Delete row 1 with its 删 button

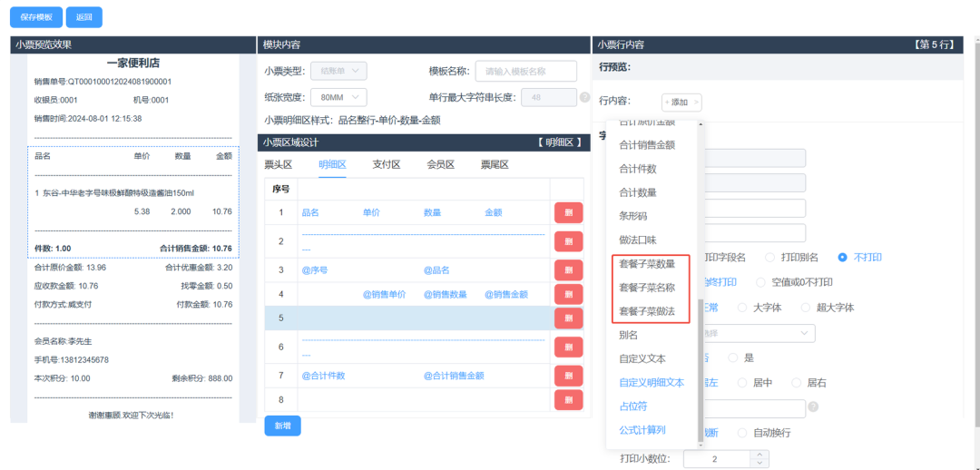point(568,213)
